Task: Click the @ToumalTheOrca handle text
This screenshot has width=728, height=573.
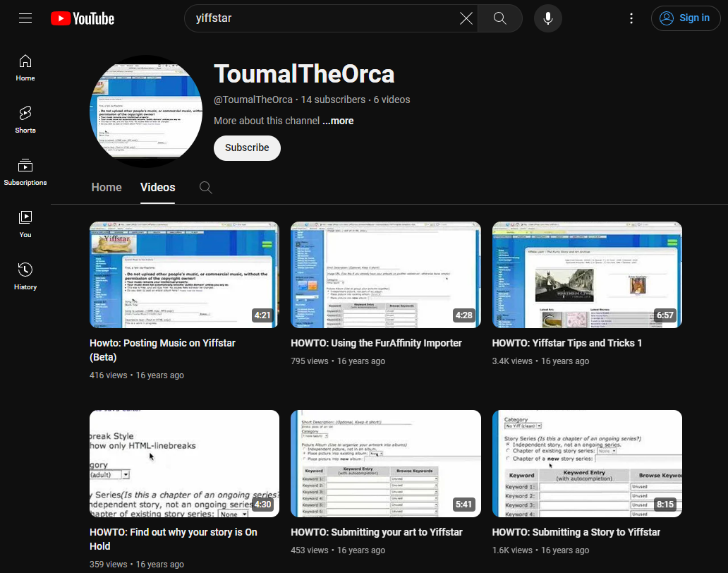Action: [x=253, y=99]
